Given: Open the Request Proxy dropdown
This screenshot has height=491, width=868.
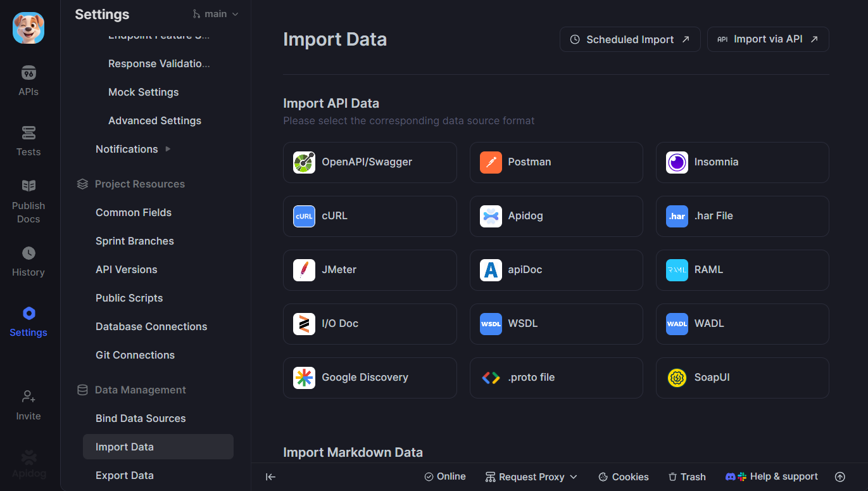Looking at the screenshot, I should 531,476.
